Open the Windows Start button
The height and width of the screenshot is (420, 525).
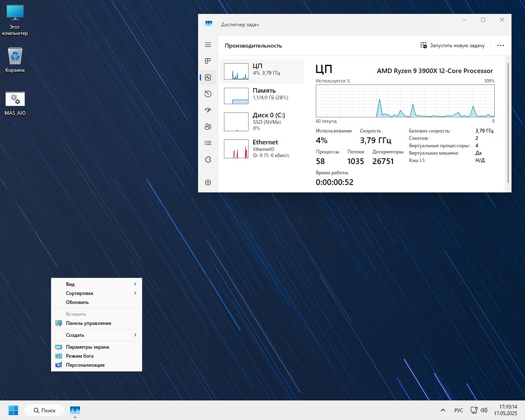14,410
